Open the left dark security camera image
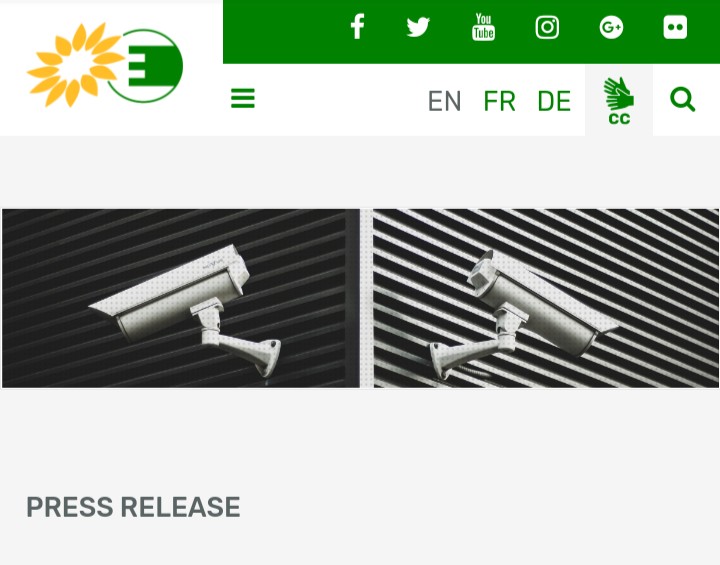 pyautogui.click(x=181, y=298)
